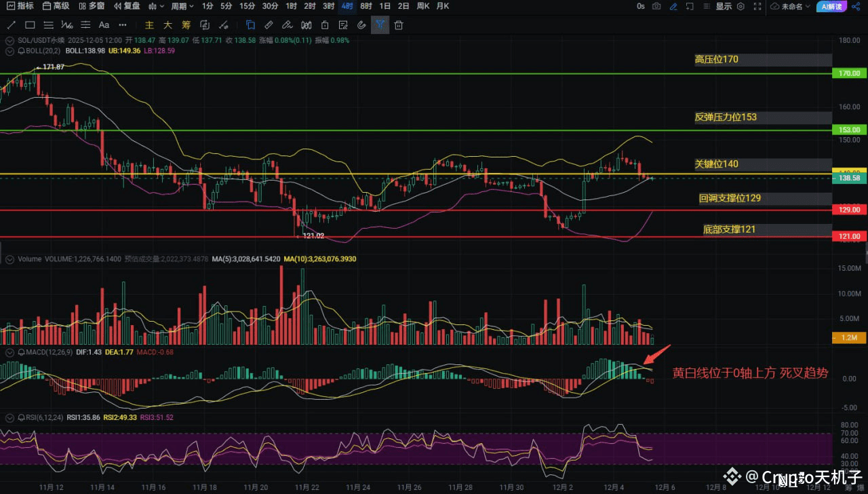This screenshot has height=494, width=868.
Task: Click the green 170.00 price line label
Action: pos(849,73)
